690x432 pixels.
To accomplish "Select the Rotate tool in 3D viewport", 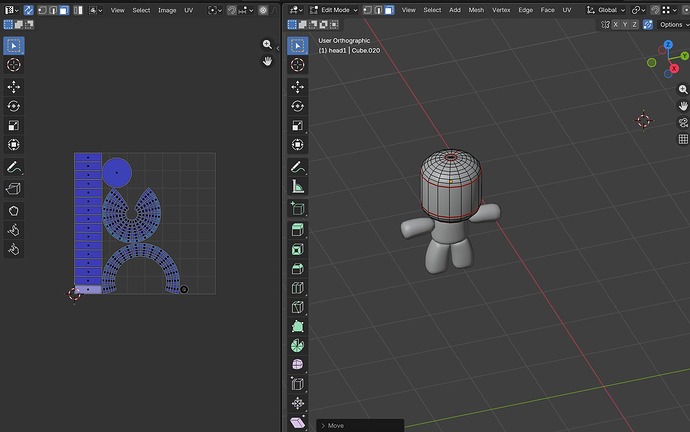I will pos(297,106).
